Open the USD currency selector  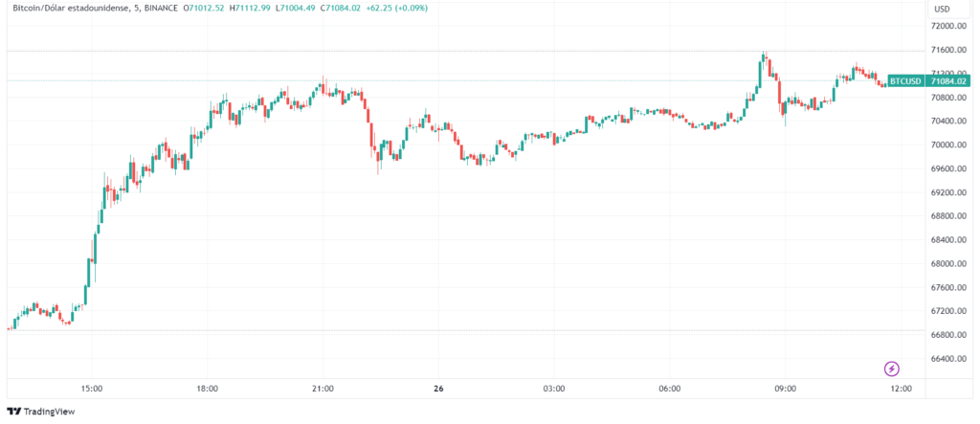pos(942,10)
